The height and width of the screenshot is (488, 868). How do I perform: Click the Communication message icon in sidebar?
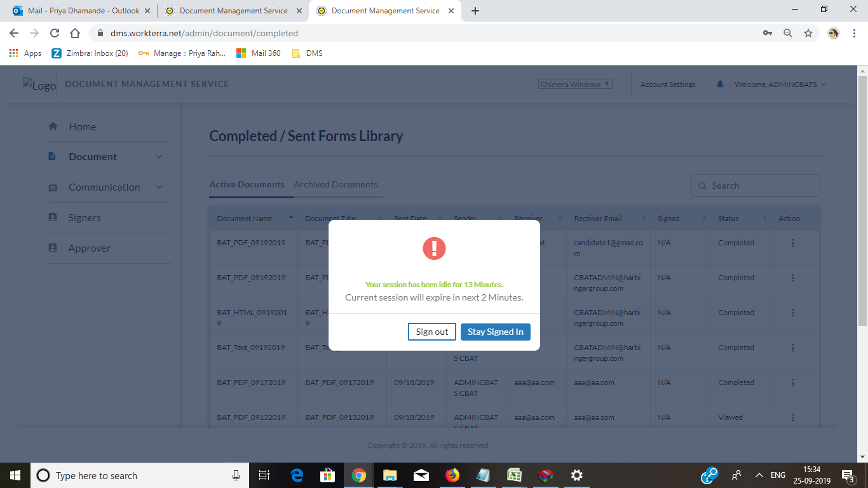(53, 187)
